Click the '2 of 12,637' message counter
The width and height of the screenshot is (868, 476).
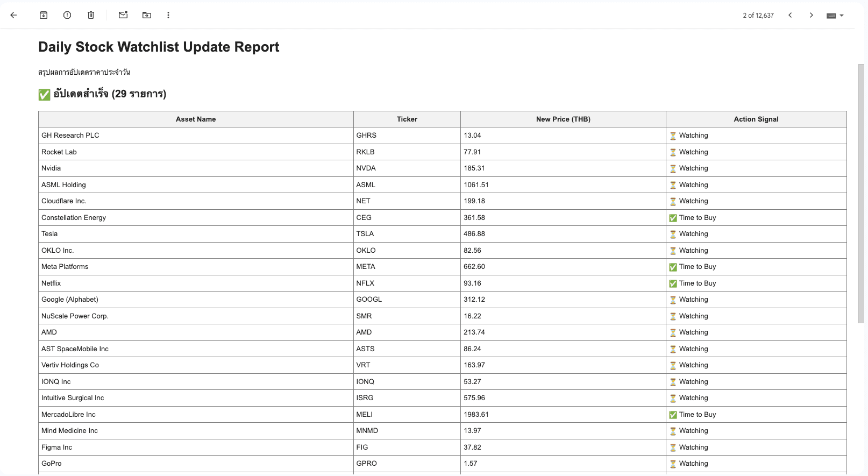758,16
